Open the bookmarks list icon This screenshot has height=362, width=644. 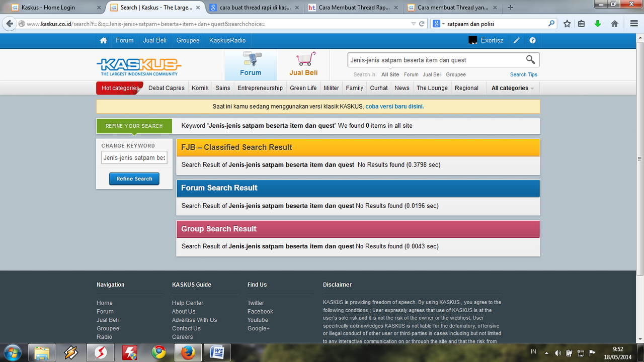pyautogui.click(x=581, y=24)
